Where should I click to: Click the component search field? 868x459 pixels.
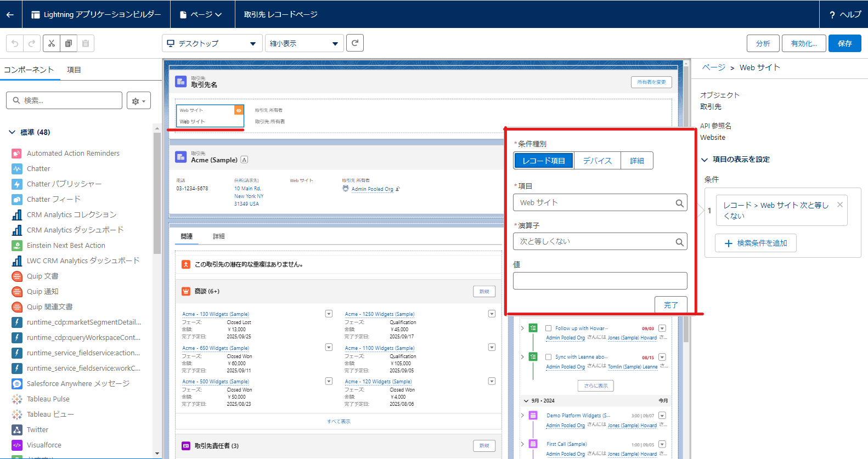click(x=64, y=100)
